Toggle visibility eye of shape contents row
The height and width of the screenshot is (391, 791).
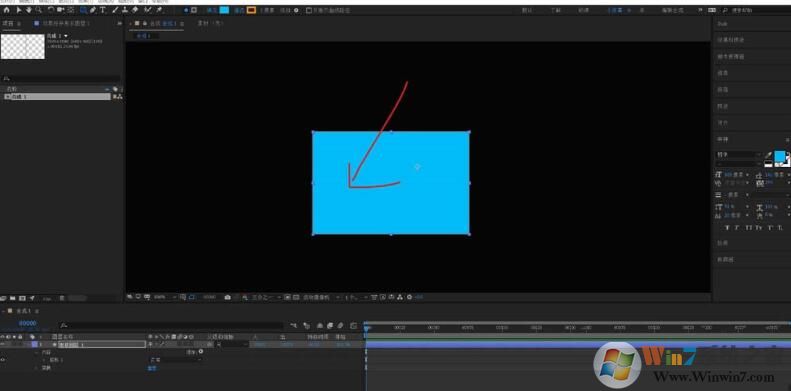tap(3, 360)
